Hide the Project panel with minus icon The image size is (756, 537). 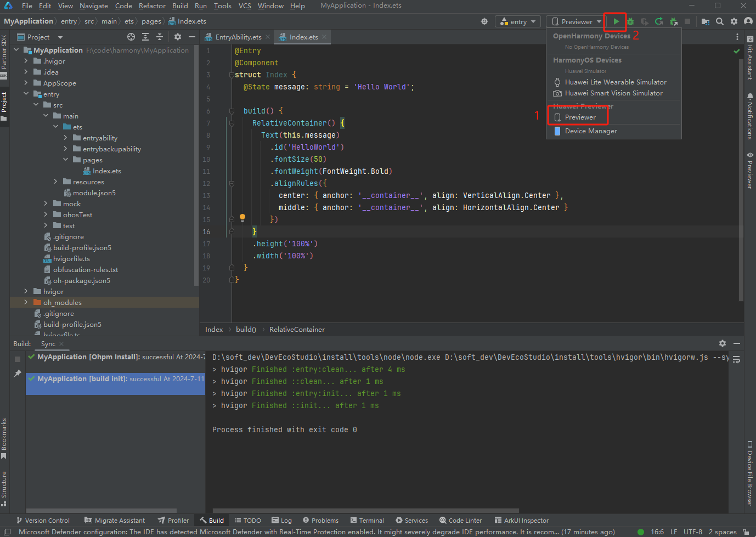(x=192, y=37)
